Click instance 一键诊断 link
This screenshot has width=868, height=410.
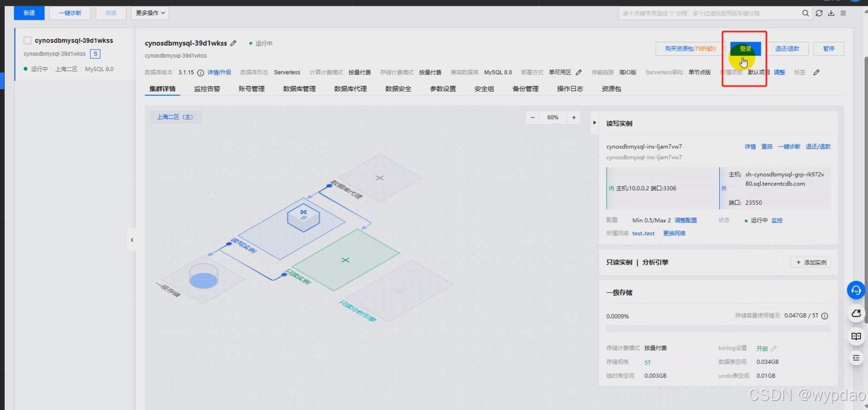789,146
